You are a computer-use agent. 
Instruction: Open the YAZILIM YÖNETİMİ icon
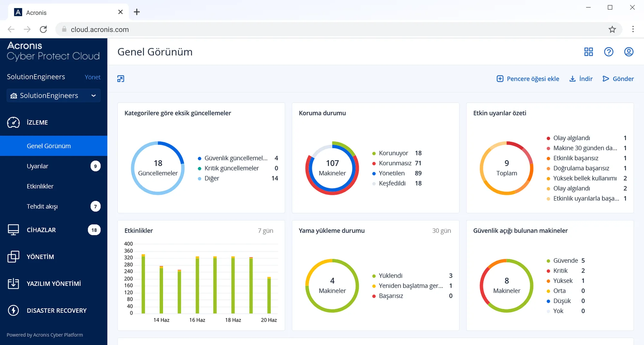point(13,283)
